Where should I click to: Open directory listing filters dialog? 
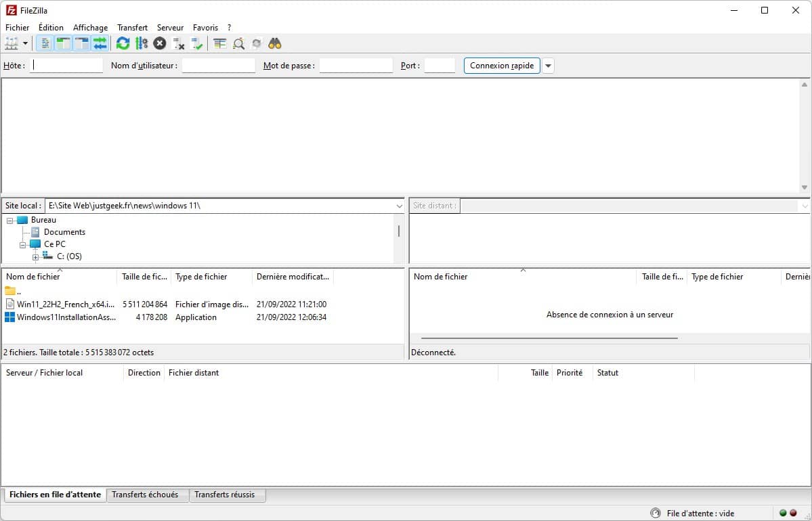(220, 43)
